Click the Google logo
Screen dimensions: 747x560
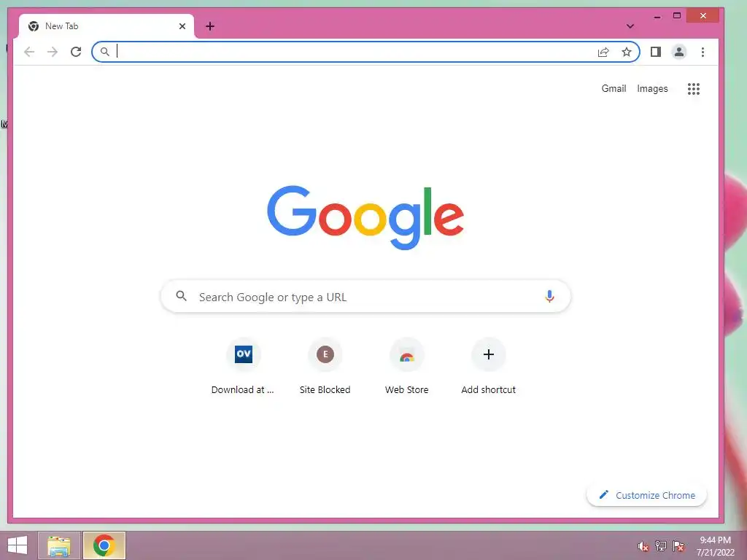[365, 217]
